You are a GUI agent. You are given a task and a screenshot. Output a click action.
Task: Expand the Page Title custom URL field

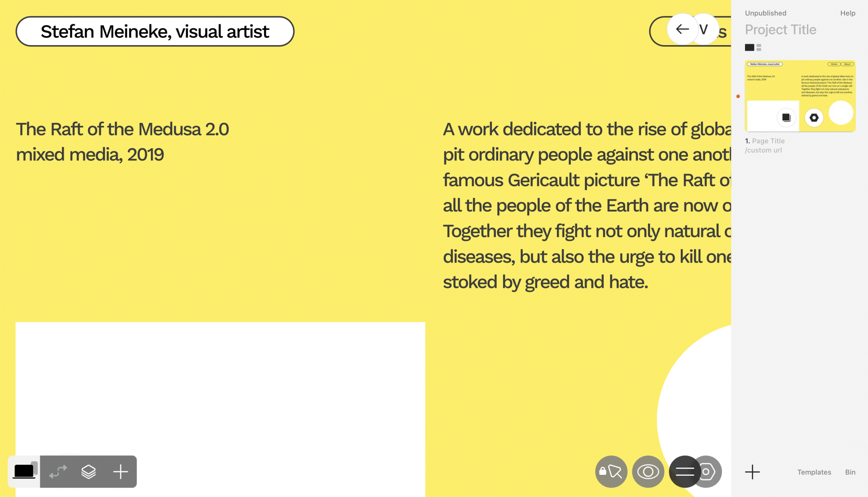tap(764, 150)
